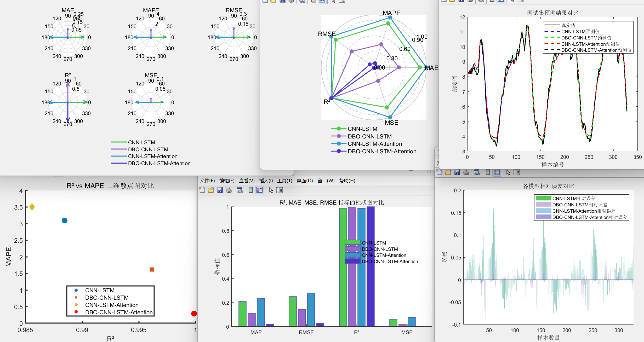Viewport: 644px width, 342px height.
Task: Print bar chart figure using printer icon
Action: [229, 190]
